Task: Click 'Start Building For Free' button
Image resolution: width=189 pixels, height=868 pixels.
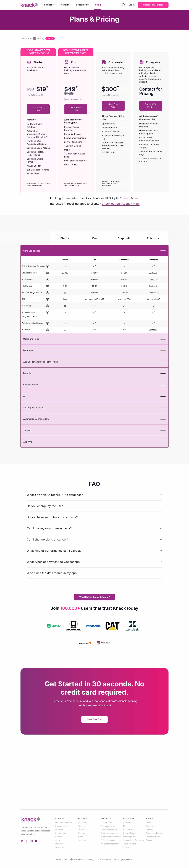Action: [x=153, y=5]
